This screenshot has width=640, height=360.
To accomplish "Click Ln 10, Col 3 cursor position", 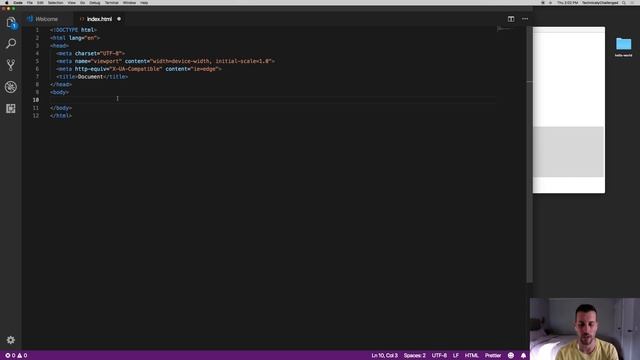I will tap(384, 356).
